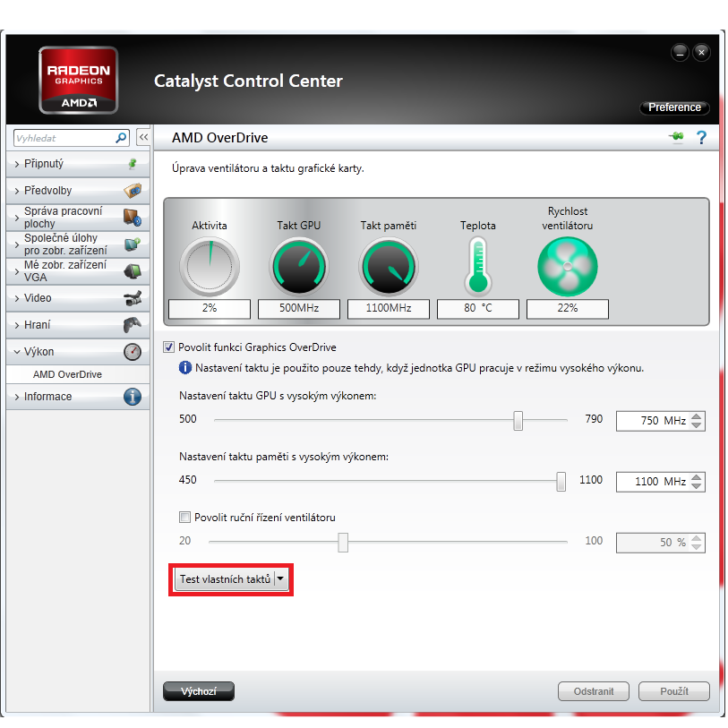Viewport: 728px width, 728px height.
Task: Click the Společné úlohy display tasks icon
Action: [133, 244]
